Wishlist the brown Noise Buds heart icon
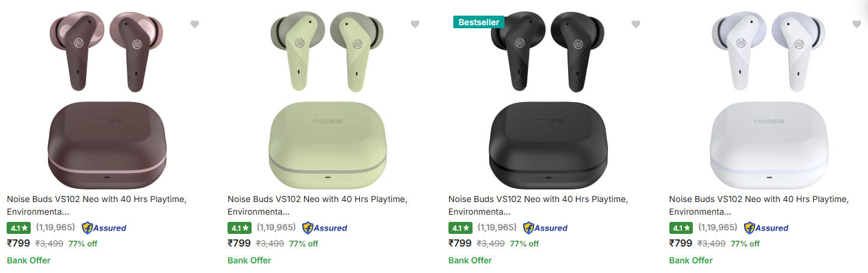Viewport: 868px width, 273px height. pyautogui.click(x=194, y=24)
